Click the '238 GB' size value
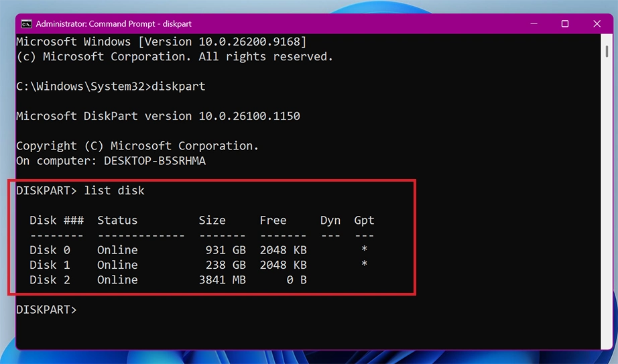This screenshot has width=618, height=364. click(225, 265)
